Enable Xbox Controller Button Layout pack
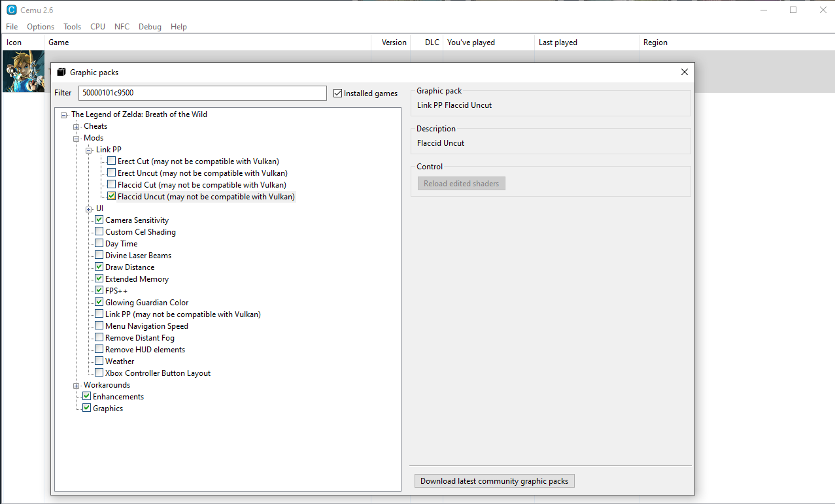835x504 pixels. 99,373
